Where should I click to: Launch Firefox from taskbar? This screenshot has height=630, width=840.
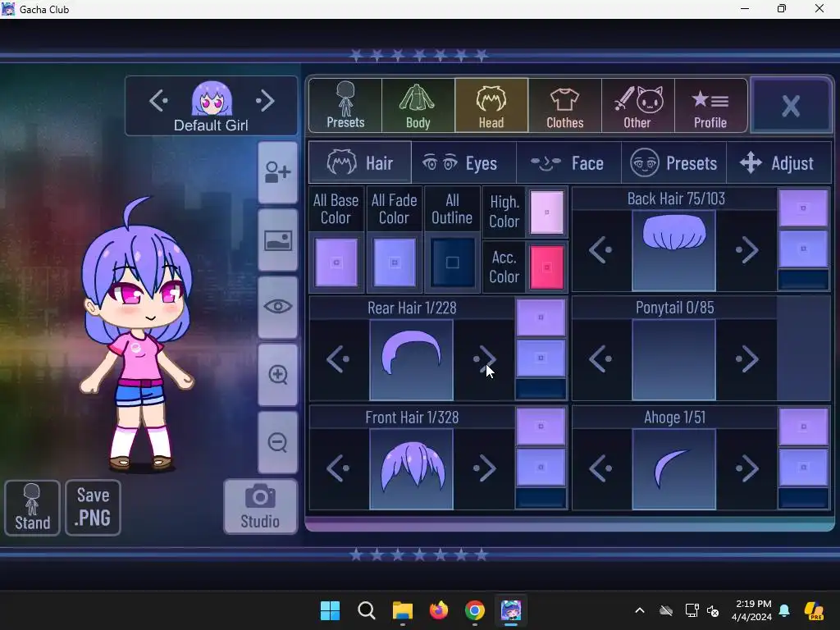tap(439, 610)
